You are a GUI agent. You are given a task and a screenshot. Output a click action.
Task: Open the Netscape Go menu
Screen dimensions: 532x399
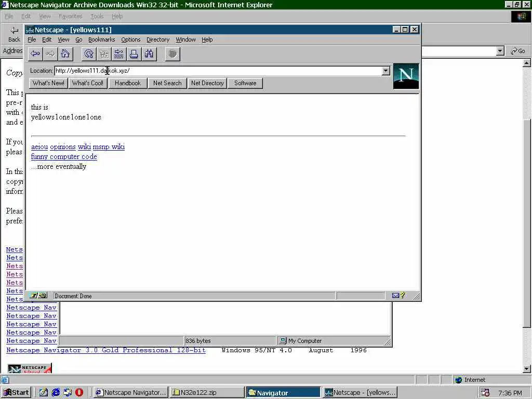point(79,39)
